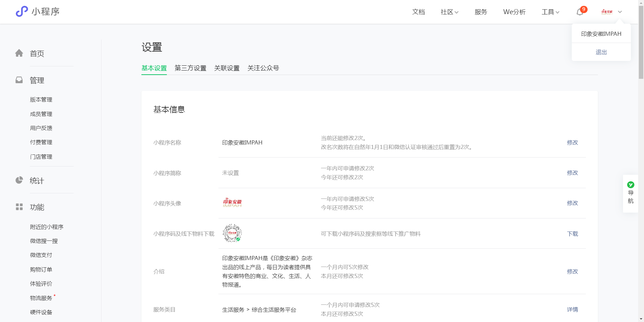This screenshot has width=644, height=322.
Task: Click the 首页 home icon
Action: 19,53
